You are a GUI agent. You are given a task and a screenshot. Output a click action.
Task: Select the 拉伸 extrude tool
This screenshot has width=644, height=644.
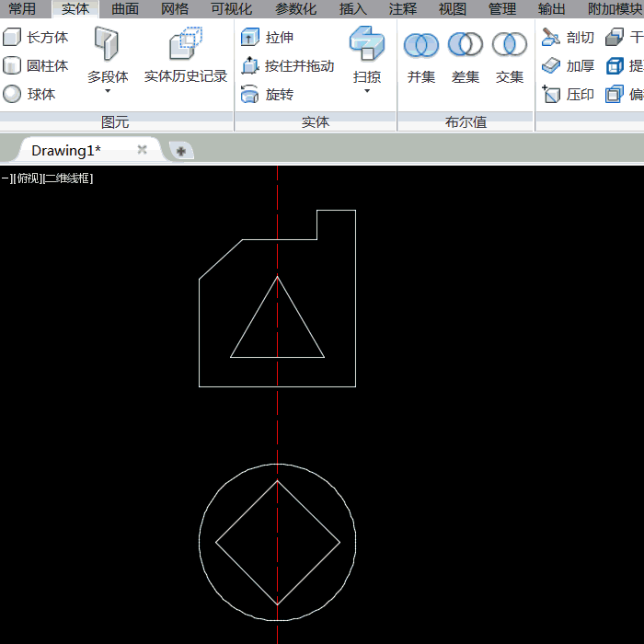(x=267, y=38)
